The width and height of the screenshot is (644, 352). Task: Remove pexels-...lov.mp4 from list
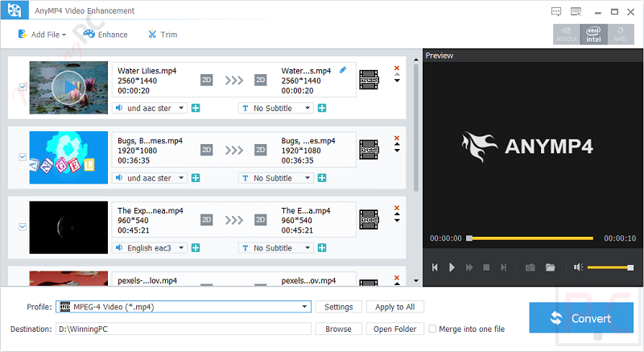pyautogui.click(x=397, y=278)
